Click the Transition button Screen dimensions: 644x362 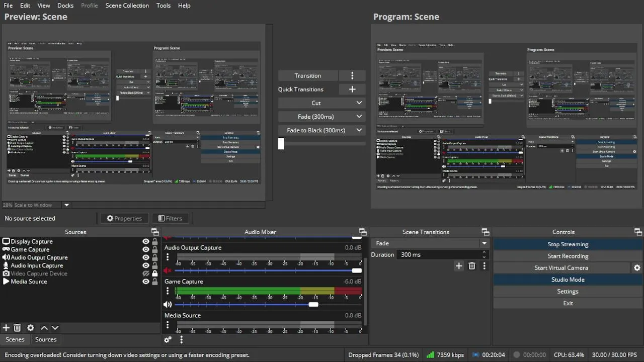tap(307, 75)
